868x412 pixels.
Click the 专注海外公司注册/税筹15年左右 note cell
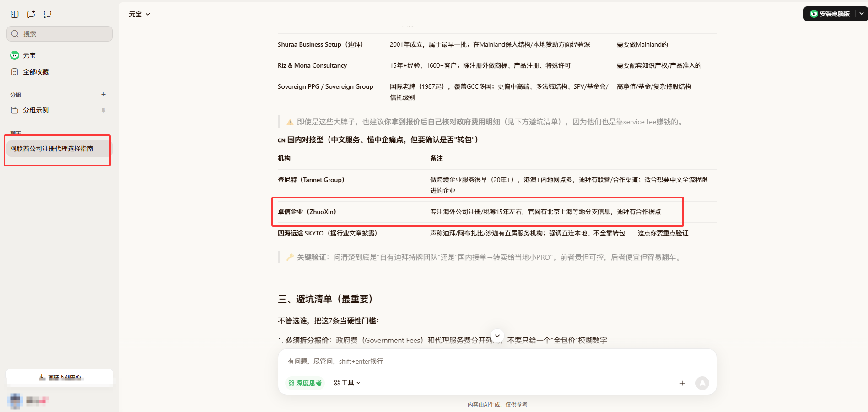(545, 212)
